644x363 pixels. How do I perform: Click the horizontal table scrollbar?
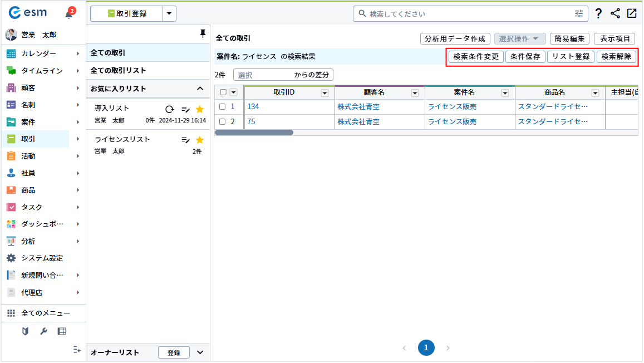[254, 133]
